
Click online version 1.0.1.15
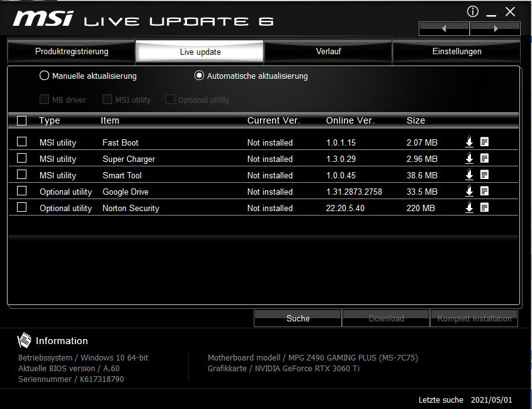pyautogui.click(x=341, y=142)
